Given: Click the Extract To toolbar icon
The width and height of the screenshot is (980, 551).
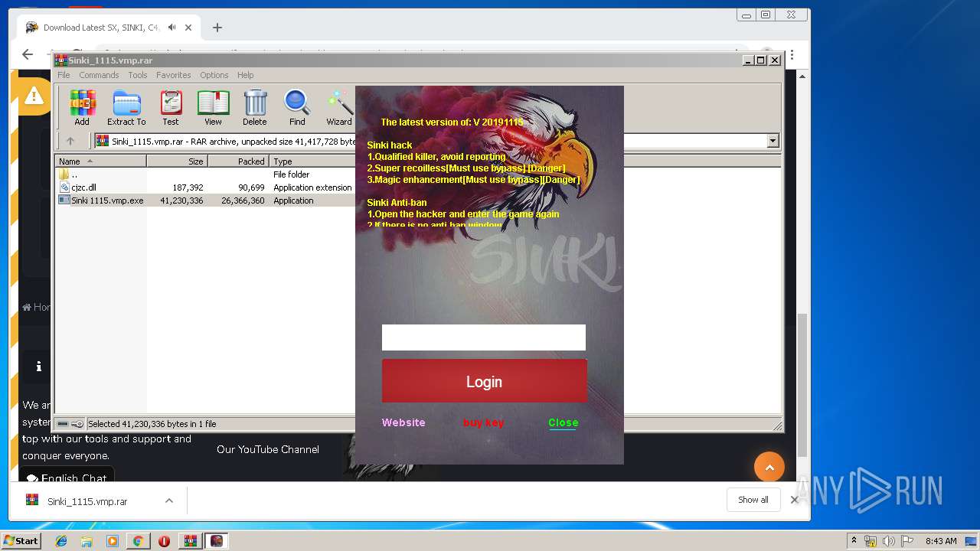Looking at the screenshot, I should [x=126, y=107].
